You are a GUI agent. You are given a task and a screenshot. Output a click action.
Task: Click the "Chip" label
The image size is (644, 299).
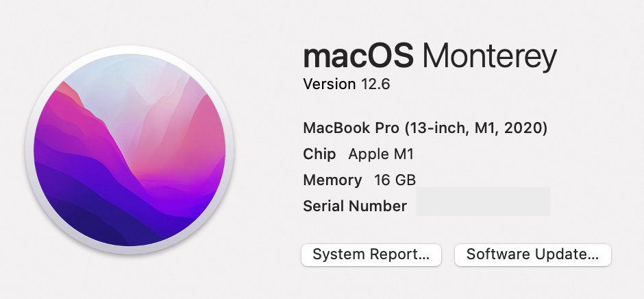[319, 154]
